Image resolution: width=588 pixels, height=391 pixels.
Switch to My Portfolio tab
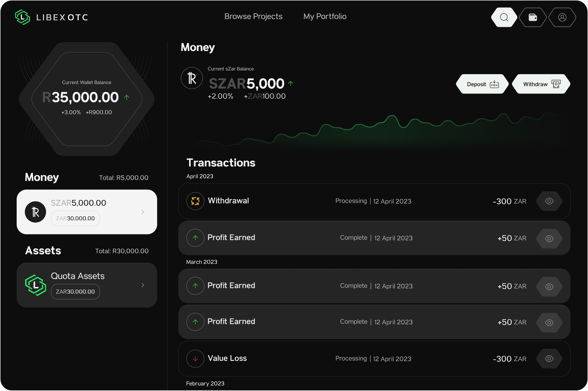click(325, 16)
